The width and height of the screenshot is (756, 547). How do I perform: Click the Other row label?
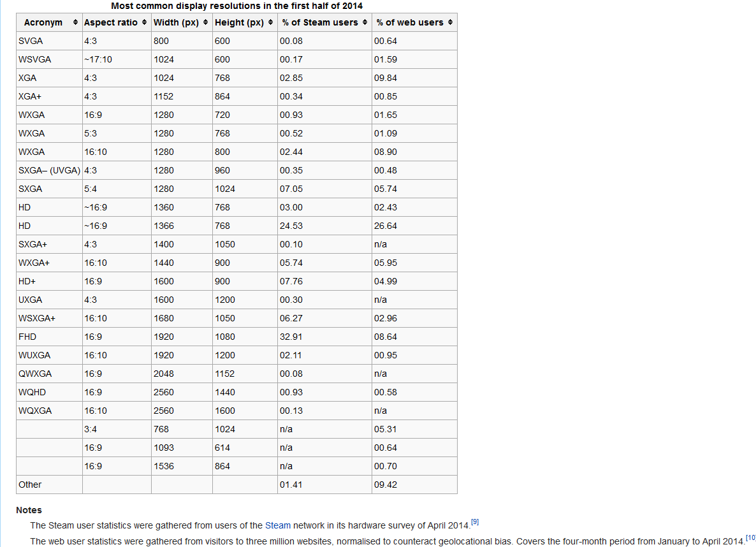coord(49,485)
